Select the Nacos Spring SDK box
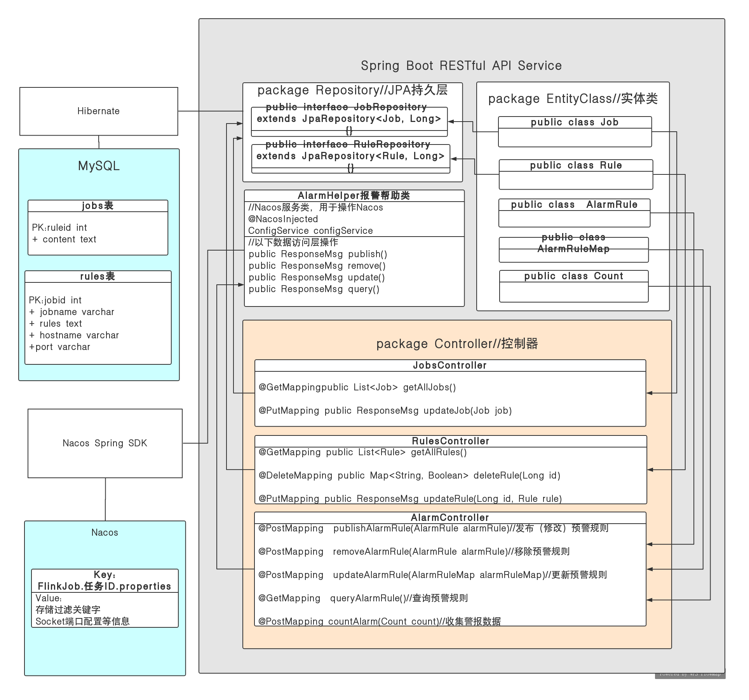The image size is (749, 700). (105, 443)
